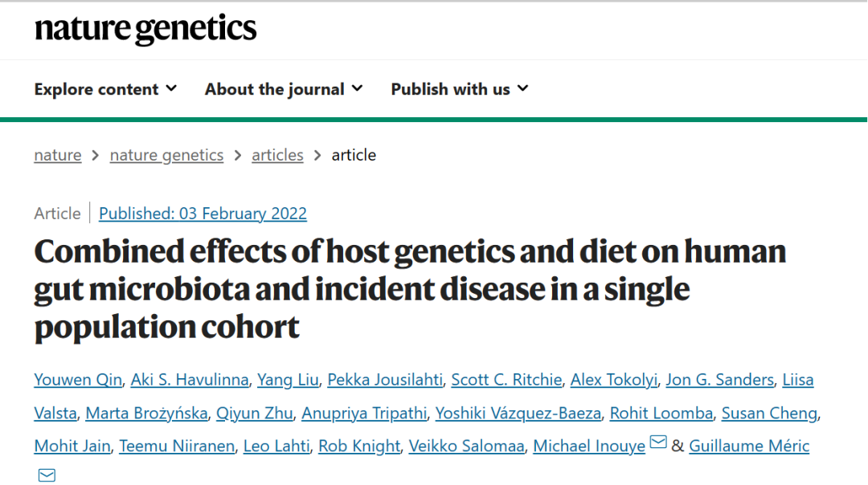
Task: Expand the Publish with us dropdown
Action: 459,89
